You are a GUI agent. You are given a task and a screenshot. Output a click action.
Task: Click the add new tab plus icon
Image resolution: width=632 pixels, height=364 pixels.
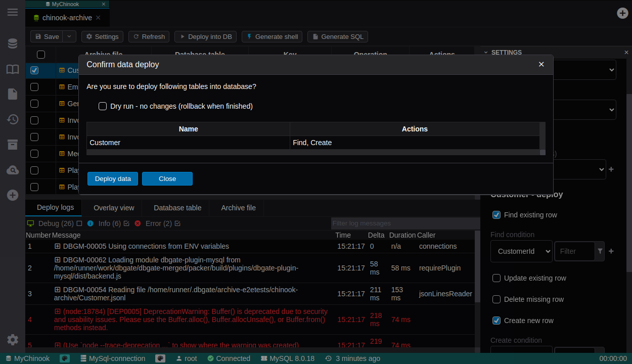622,13
